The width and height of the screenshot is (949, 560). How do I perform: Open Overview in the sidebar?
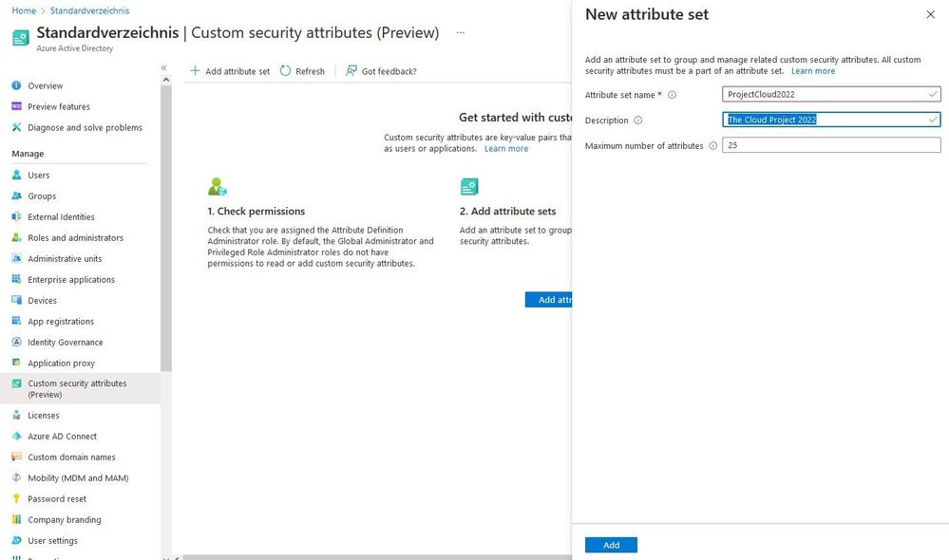(46, 85)
